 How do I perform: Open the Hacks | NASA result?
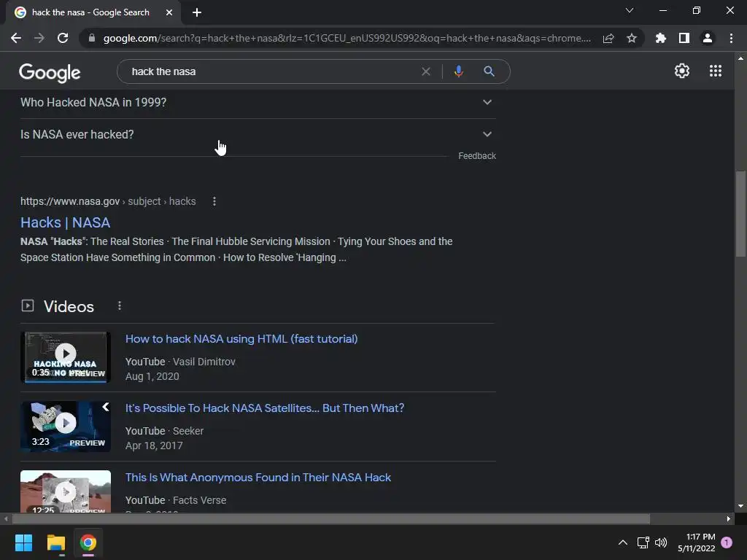(x=65, y=222)
